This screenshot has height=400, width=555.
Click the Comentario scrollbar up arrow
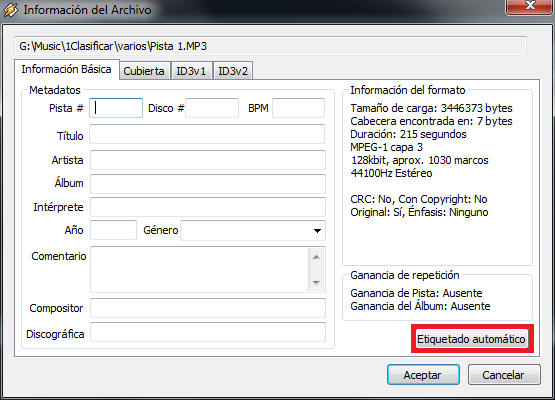(x=316, y=257)
